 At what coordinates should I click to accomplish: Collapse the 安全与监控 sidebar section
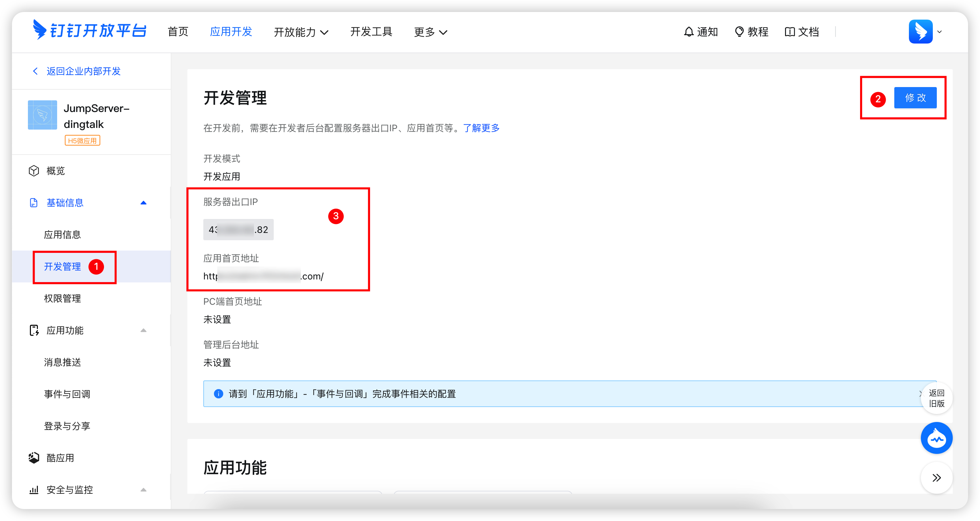144,490
